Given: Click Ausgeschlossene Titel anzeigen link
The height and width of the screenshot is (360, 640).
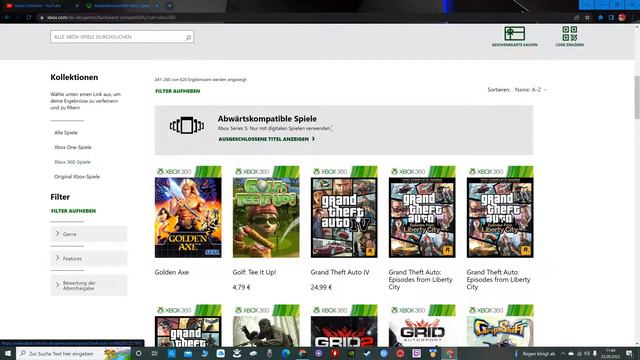Looking at the screenshot, I should tap(267, 139).
